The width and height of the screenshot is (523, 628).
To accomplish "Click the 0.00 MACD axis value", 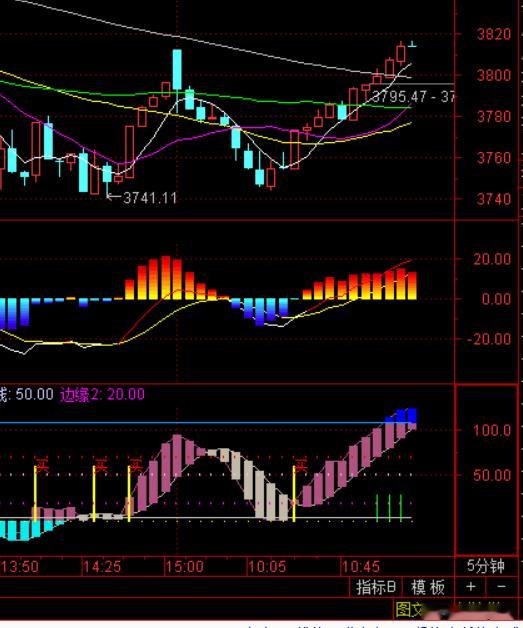I will pos(497,299).
